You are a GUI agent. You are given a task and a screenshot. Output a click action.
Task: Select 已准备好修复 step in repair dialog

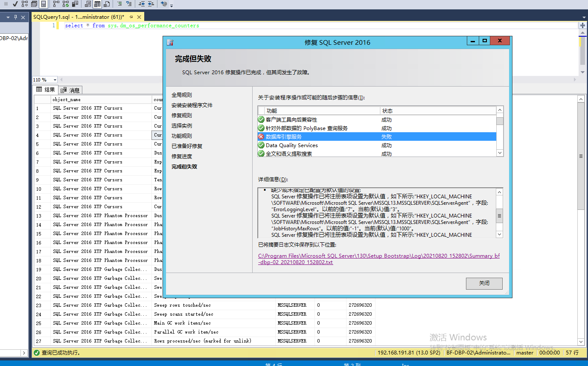click(x=187, y=146)
